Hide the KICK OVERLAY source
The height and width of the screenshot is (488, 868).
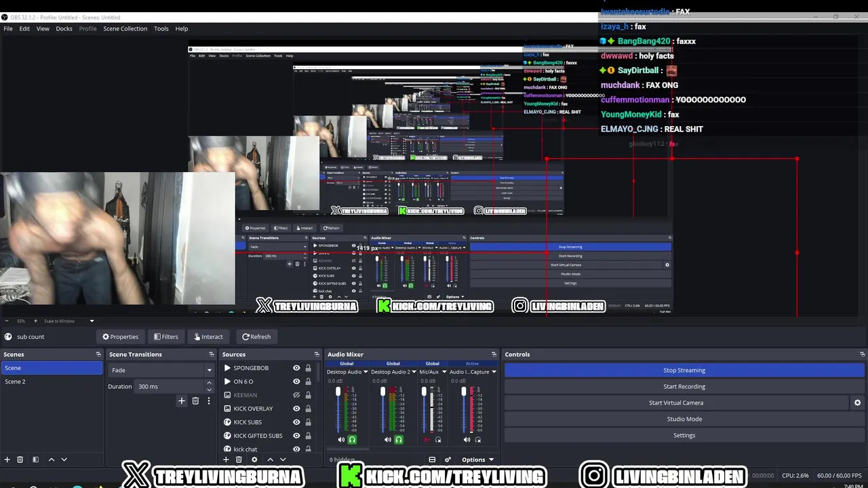pyautogui.click(x=296, y=409)
